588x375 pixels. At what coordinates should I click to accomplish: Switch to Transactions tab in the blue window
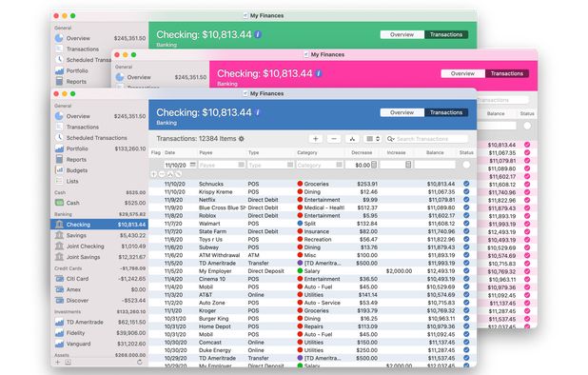446,112
